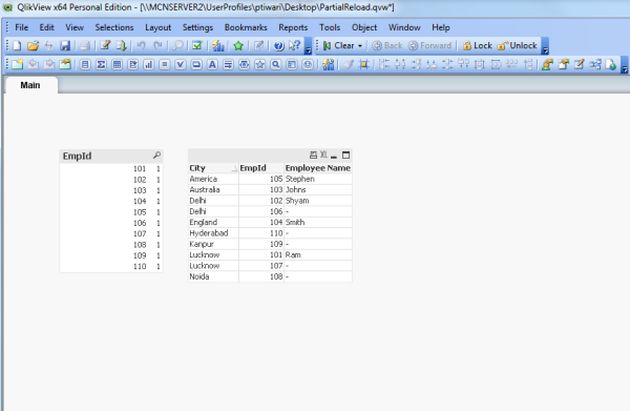Expand the Clear button dropdown arrow
The width and height of the screenshot is (630, 411).
360,46
